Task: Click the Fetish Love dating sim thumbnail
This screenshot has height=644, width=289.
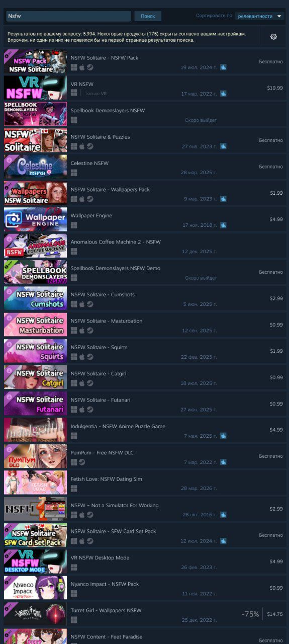Action: coord(35,482)
